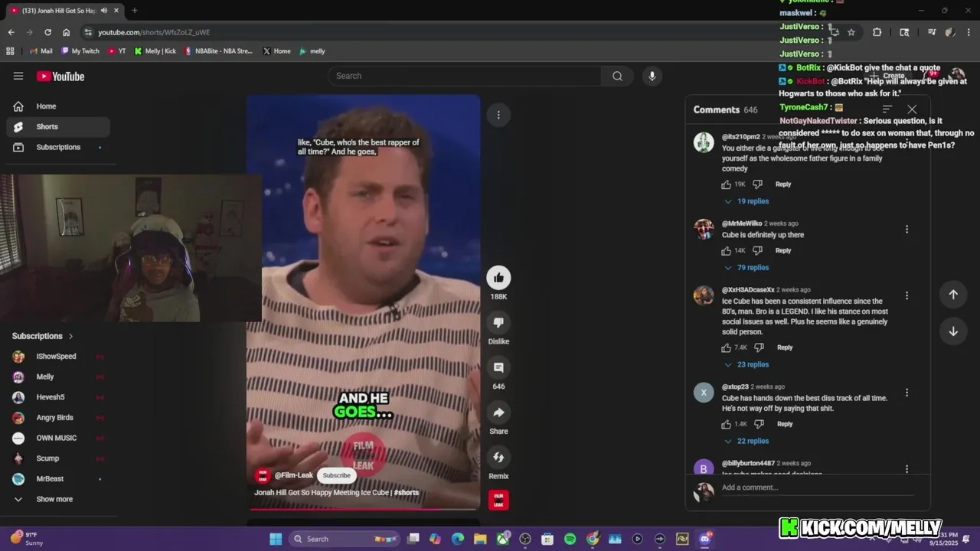Open the Melly | Kick bookmark
This screenshot has width=980, height=551.
(x=155, y=51)
